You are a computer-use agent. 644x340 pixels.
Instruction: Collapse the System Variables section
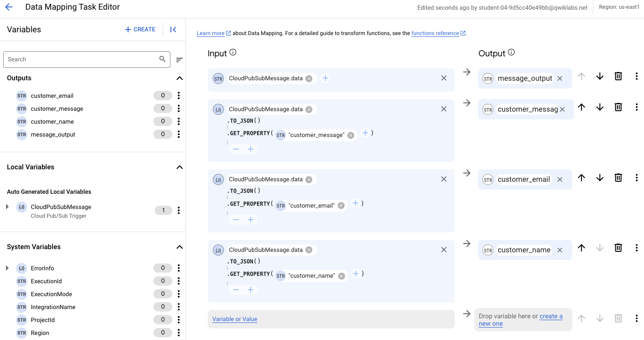[180, 247]
